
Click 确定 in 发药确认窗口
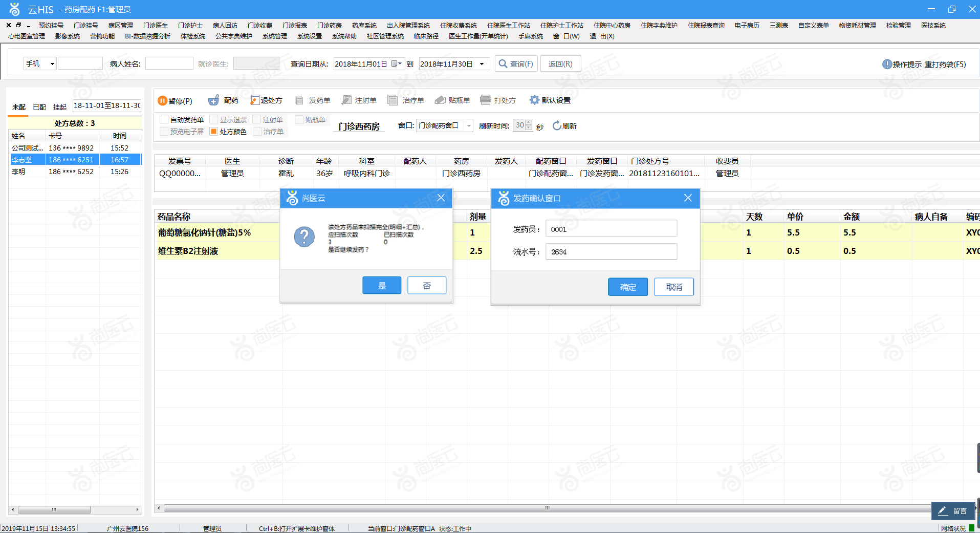[x=628, y=287]
